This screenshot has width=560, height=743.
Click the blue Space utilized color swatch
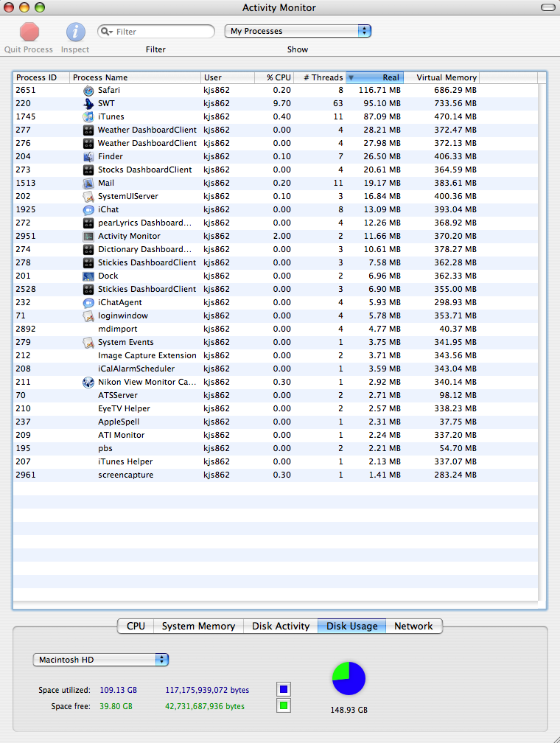[284, 689]
